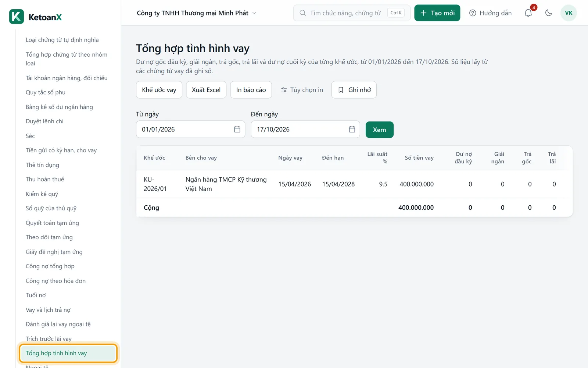Open Hướng dẫn help
This screenshot has height=368, width=588.
pos(491,13)
